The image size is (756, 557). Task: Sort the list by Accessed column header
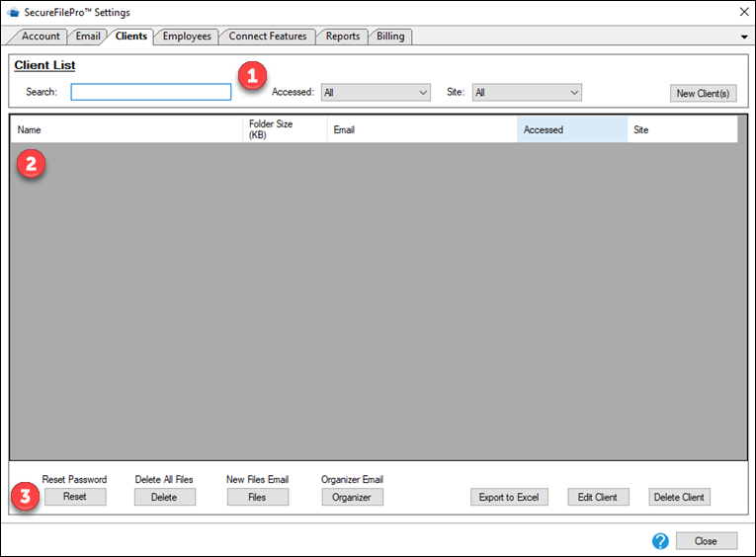coord(571,129)
